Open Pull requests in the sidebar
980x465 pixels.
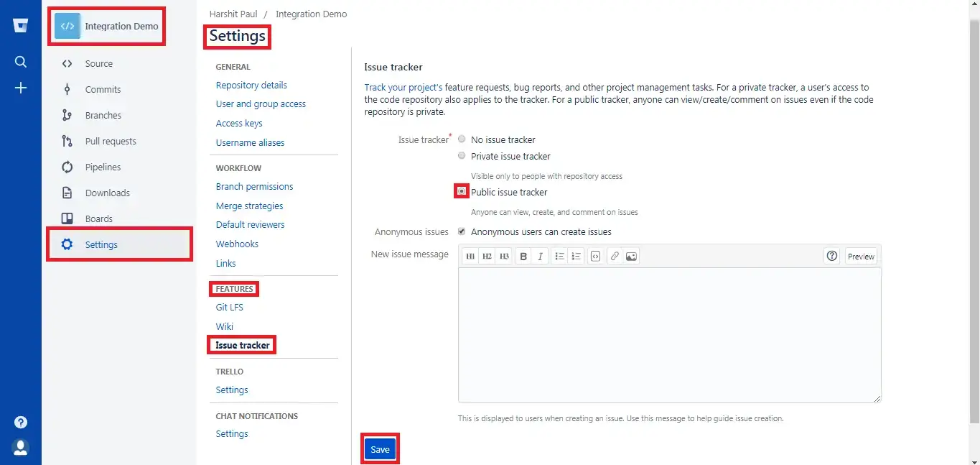110,142
